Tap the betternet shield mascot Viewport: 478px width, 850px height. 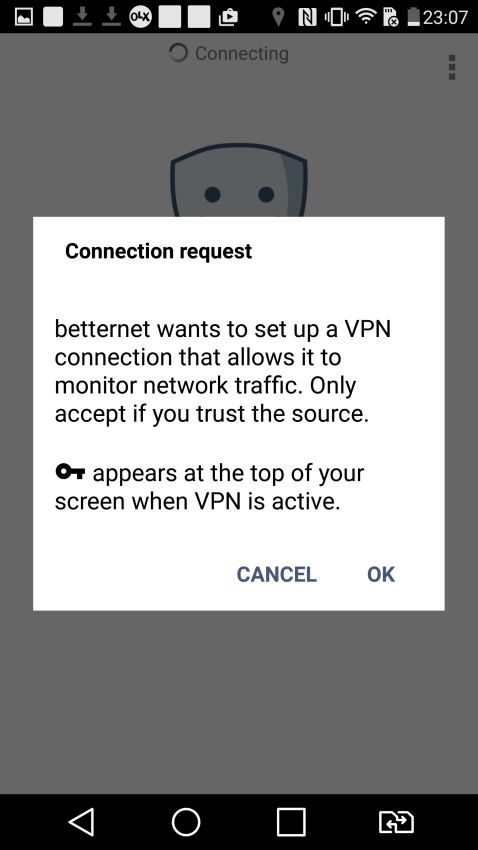(x=239, y=181)
